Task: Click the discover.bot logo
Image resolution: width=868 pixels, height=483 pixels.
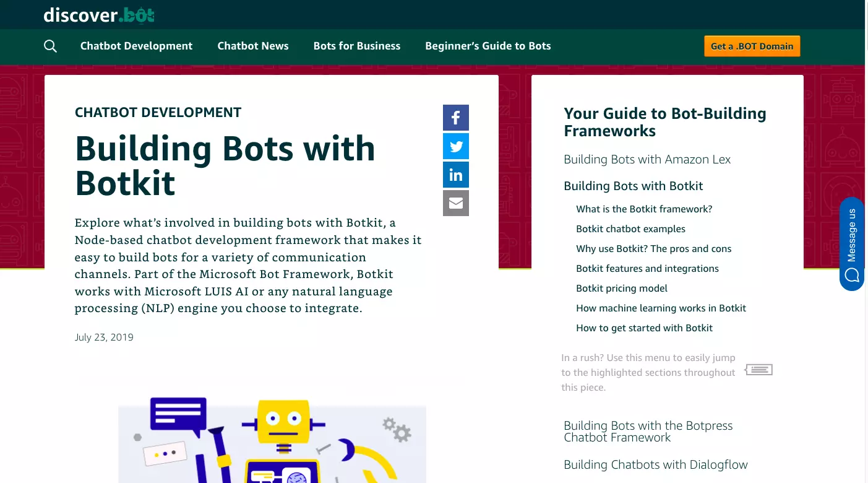Action: coord(99,14)
